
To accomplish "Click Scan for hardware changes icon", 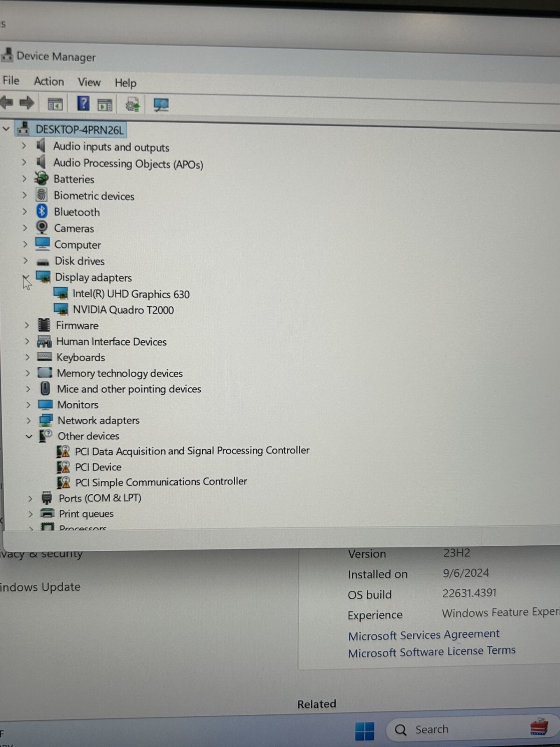I will 161,106.
